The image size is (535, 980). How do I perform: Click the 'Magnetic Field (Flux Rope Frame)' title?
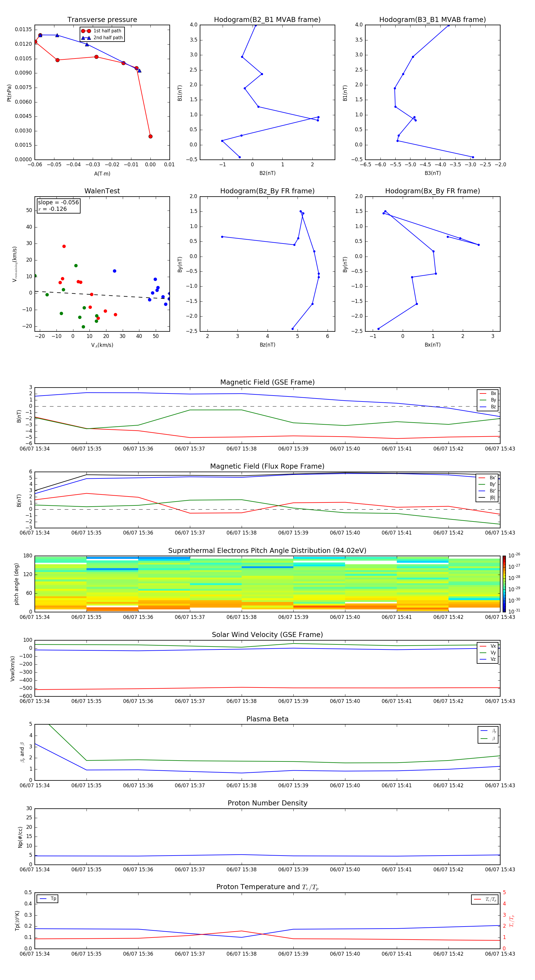click(x=267, y=467)
